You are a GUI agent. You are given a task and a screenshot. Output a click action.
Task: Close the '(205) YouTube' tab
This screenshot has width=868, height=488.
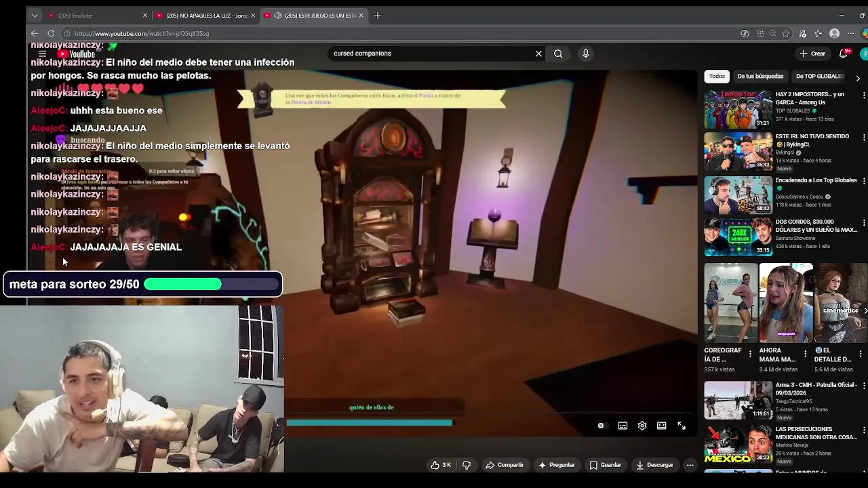point(144,15)
